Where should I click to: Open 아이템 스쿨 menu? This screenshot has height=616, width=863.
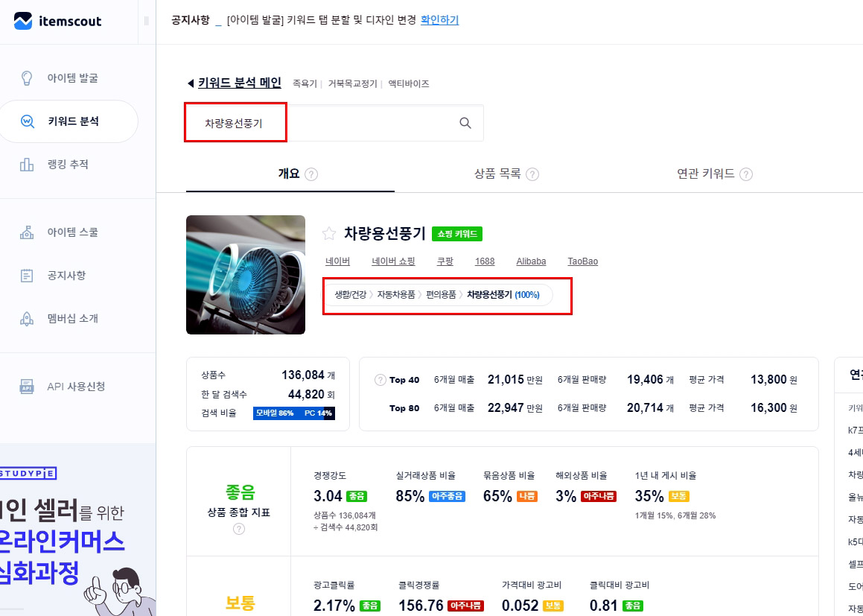pyautogui.click(x=73, y=232)
